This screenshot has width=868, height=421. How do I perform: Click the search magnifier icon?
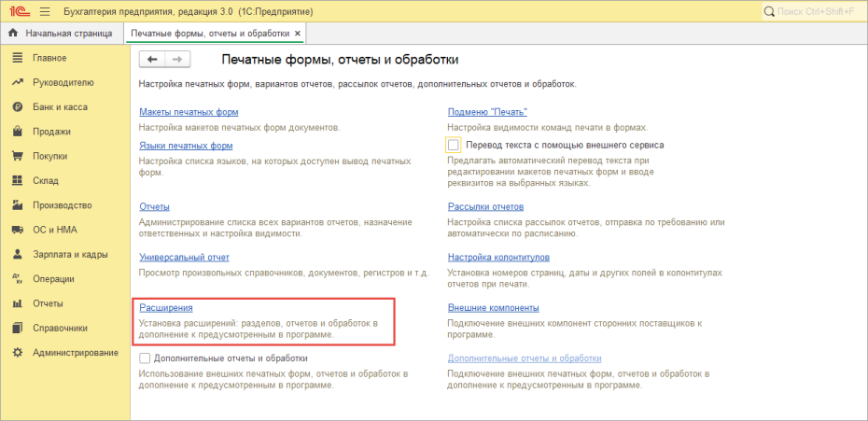click(x=770, y=11)
